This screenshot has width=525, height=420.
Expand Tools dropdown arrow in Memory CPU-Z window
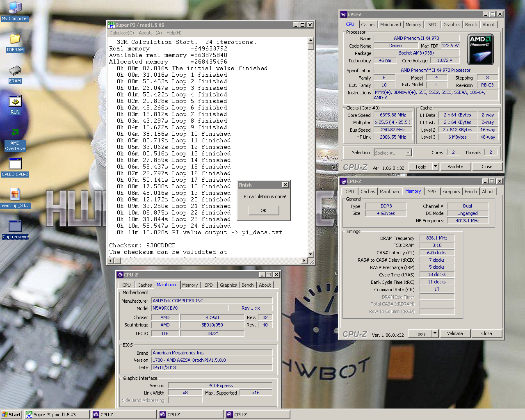point(435,333)
